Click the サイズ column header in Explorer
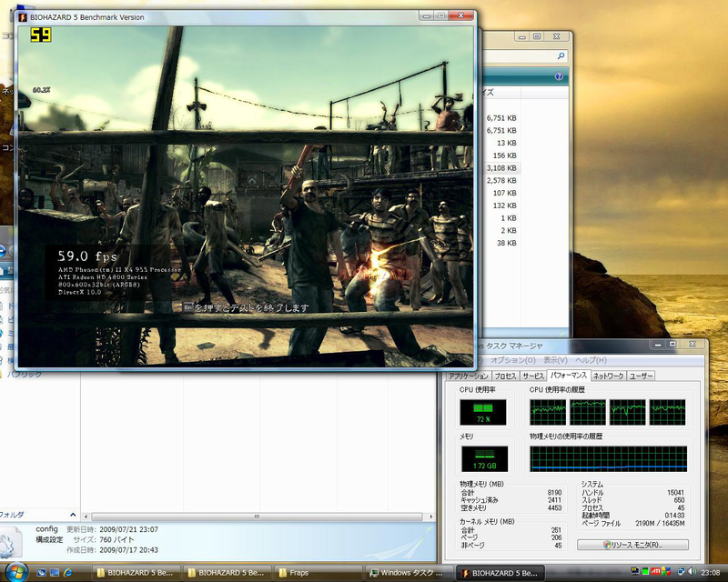 (501, 93)
